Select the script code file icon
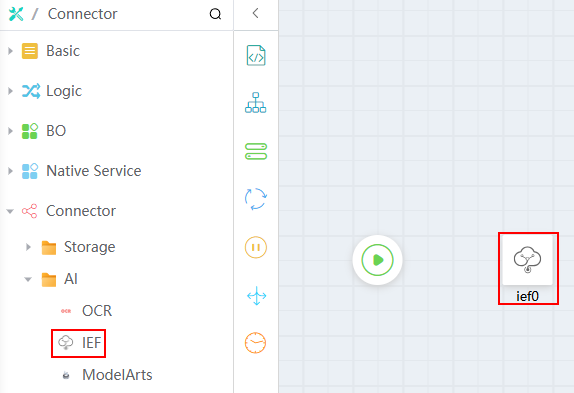This screenshot has width=574, height=393. point(256,55)
